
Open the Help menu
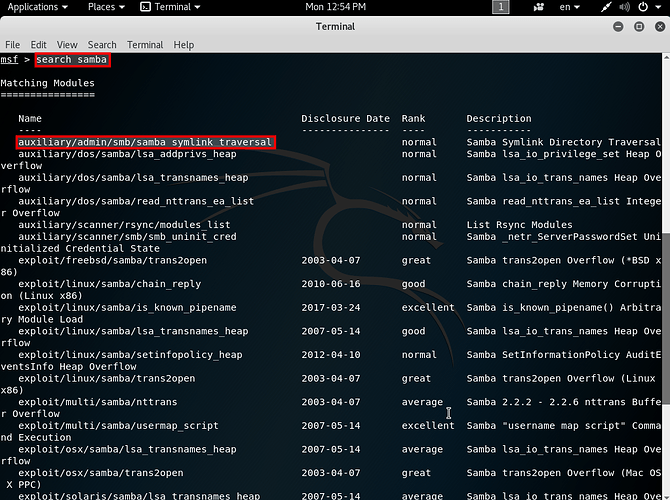click(184, 45)
